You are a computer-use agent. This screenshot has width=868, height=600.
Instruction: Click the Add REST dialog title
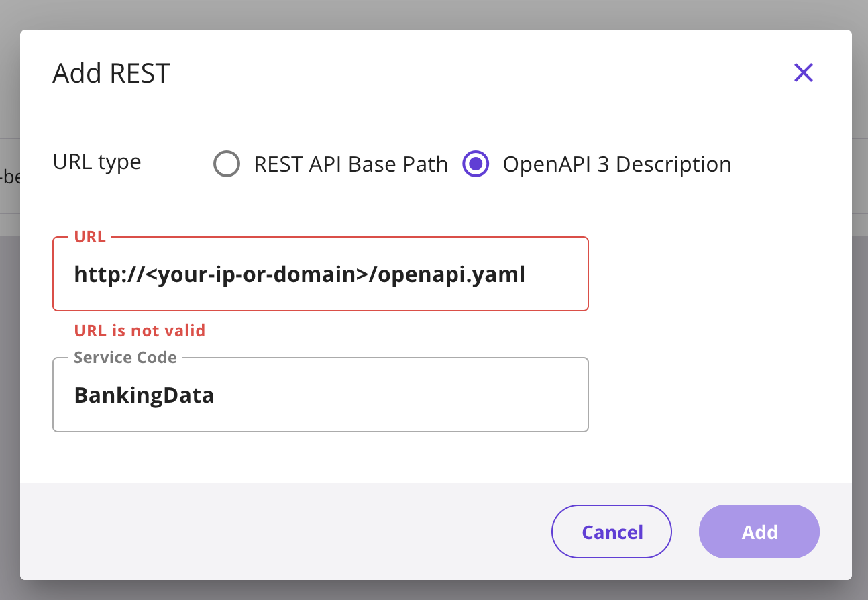pyautogui.click(x=111, y=72)
